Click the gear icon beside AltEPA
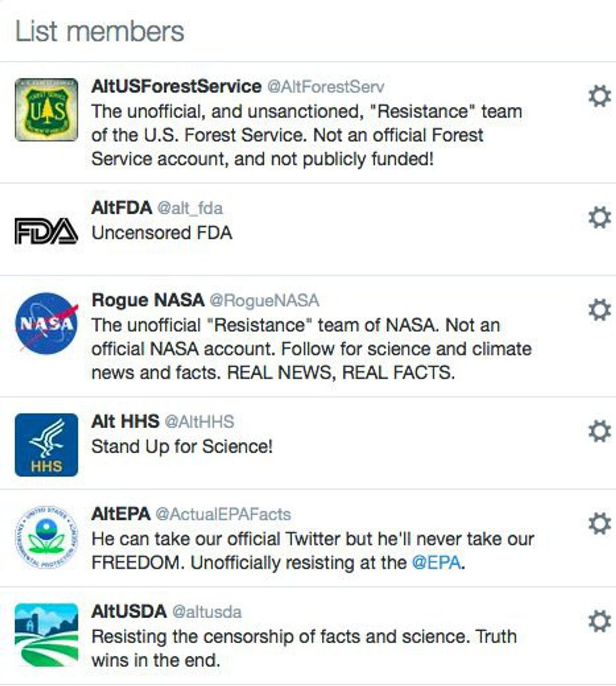Image resolution: width=616 pixels, height=686 pixels. [599, 523]
